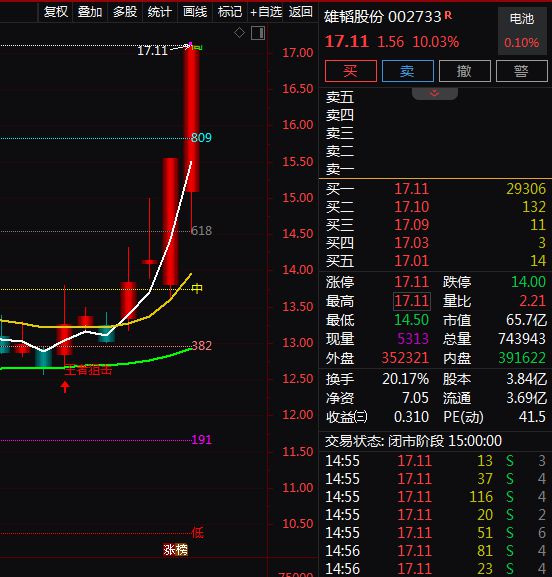Viewport: 552px width, 577px height.
Task: Click 返回 to go back
Action: coord(301,12)
